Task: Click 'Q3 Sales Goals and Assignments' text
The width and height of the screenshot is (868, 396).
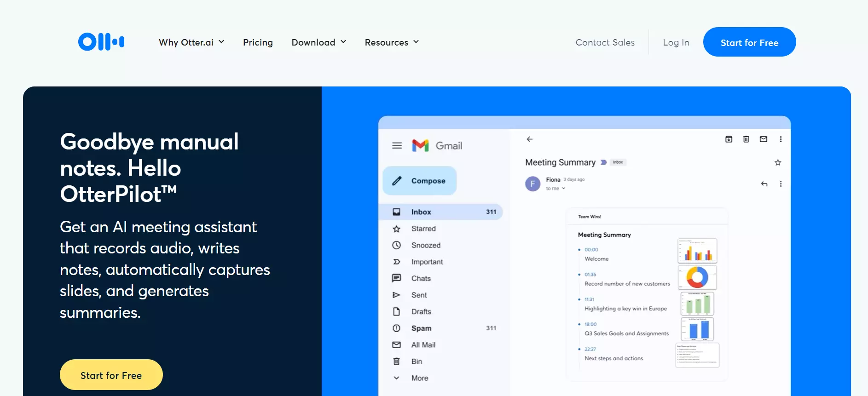Action: coord(626,333)
